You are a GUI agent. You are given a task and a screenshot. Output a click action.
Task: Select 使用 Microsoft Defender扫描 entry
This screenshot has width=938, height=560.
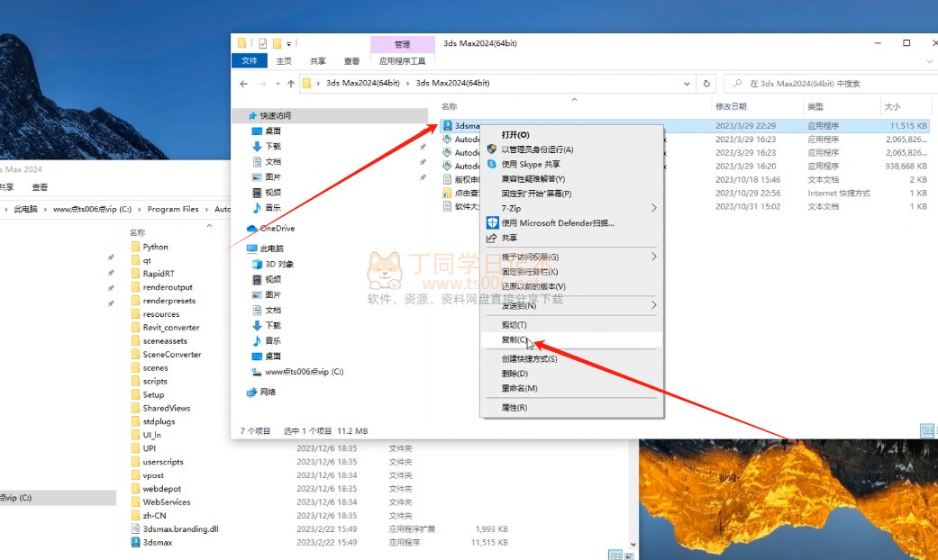[572, 223]
